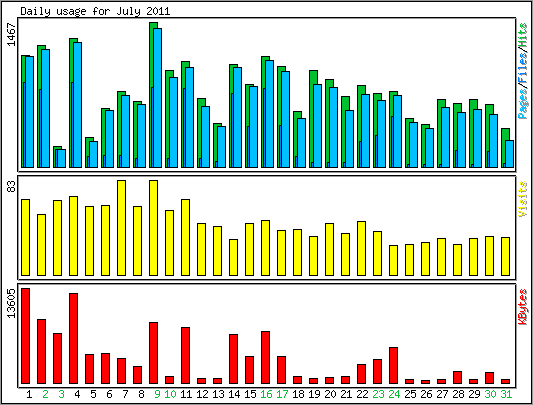Click the yellow Visits bar for day 7

[121, 228]
